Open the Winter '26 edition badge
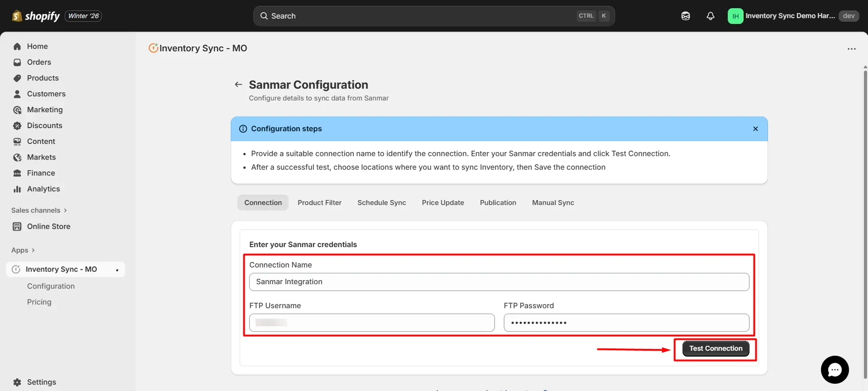 pyautogui.click(x=83, y=16)
